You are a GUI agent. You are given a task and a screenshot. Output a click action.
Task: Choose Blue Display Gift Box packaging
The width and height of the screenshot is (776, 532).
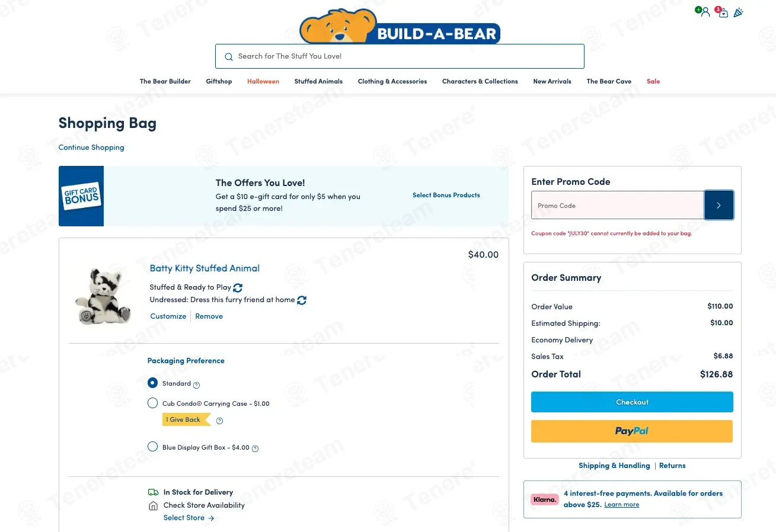(153, 447)
